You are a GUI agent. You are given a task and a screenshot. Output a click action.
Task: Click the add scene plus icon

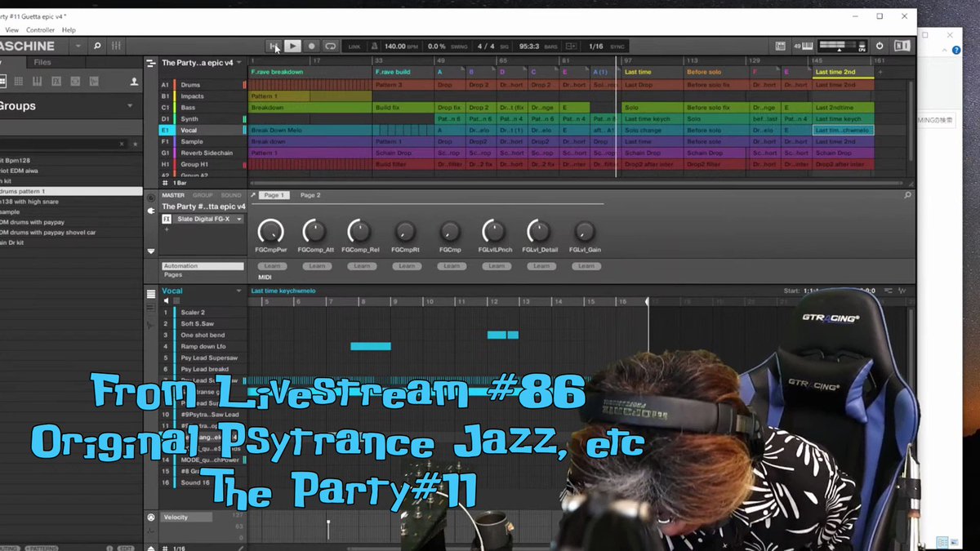tap(880, 72)
